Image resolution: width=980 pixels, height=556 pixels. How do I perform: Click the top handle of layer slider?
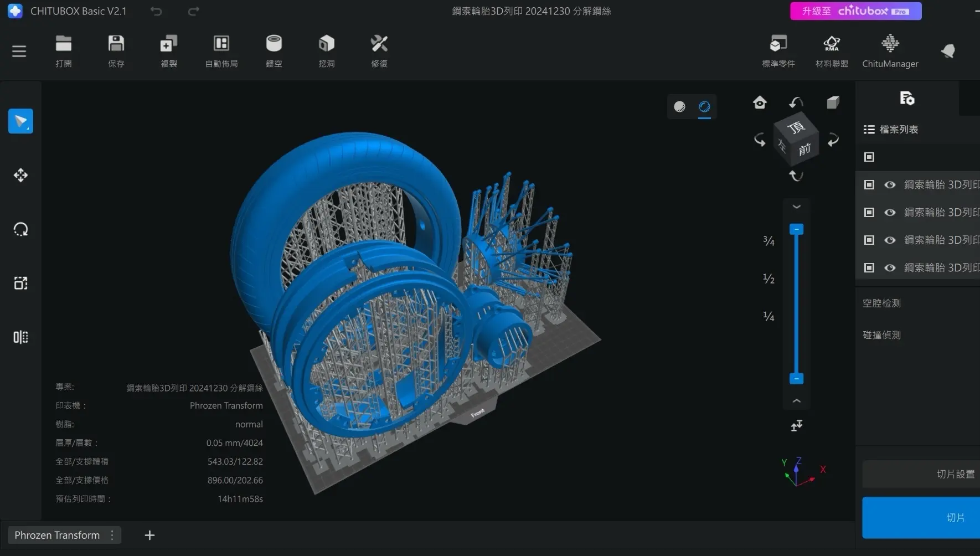coord(796,229)
